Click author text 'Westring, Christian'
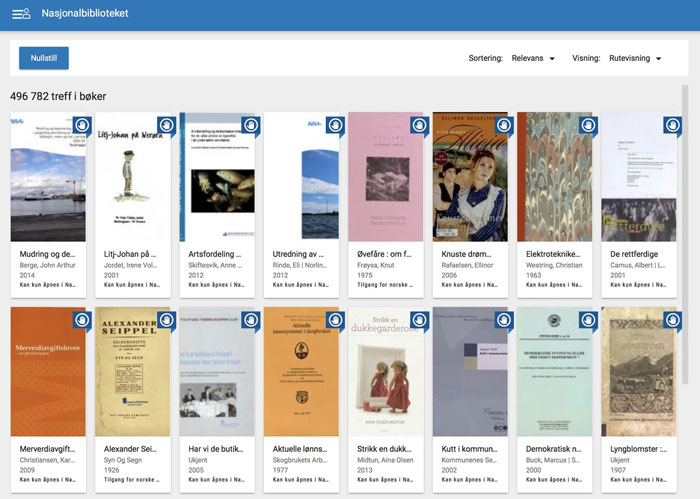 pos(554,265)
